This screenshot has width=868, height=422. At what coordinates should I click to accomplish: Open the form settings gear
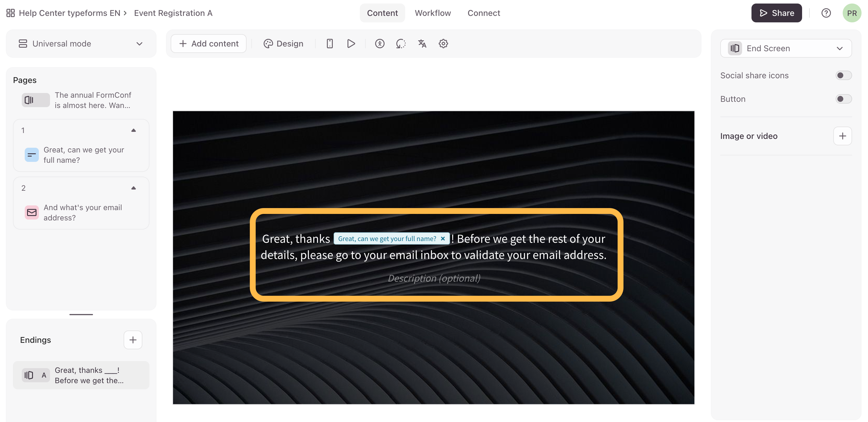coord(443,44)
